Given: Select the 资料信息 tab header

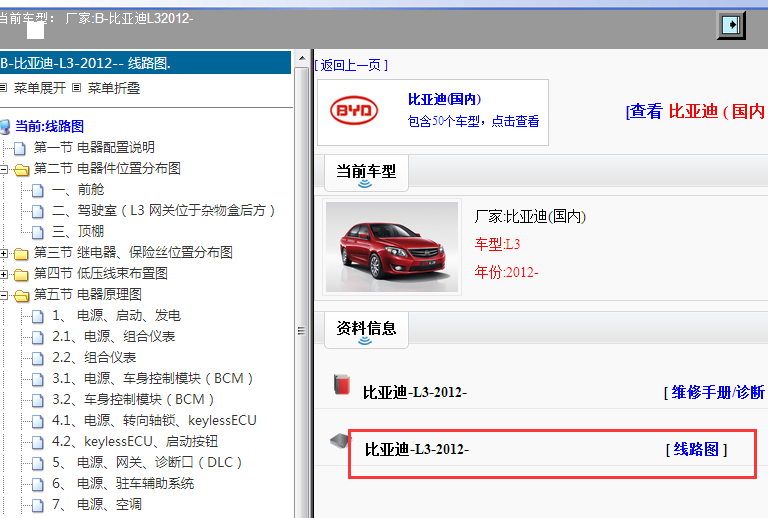Looking at the screenshot, I should (x=366, y=329).
